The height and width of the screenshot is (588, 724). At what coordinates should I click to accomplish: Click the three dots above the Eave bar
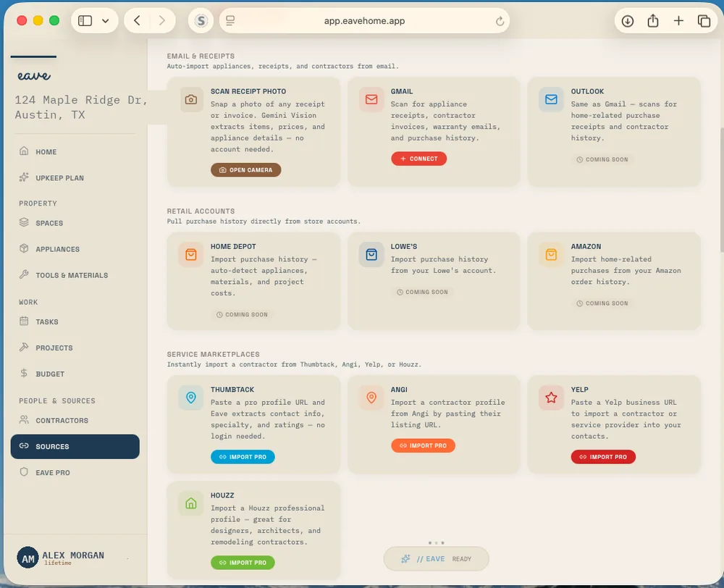coord(436,542)
